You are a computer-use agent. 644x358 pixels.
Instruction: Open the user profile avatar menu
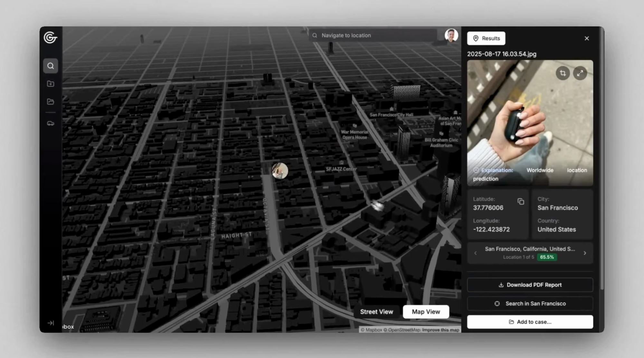point(451,35)
